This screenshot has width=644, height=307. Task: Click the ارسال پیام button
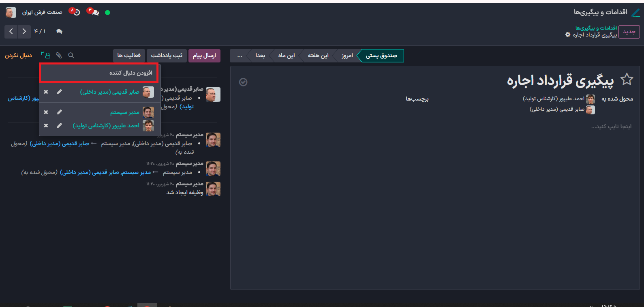click(204, 56)
